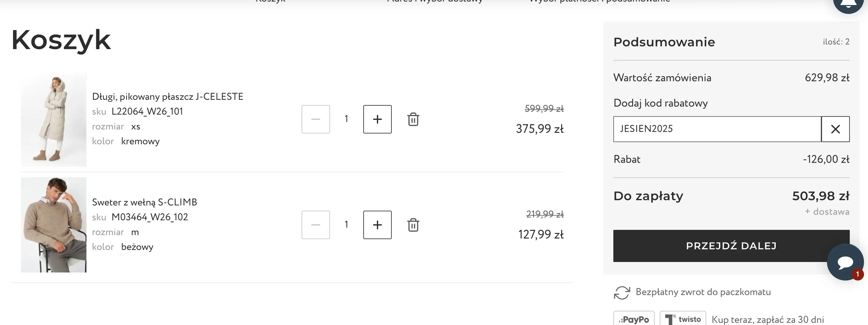The width and height of the screenshot is (868, 325).
Task: Click the Twisto payment logo
Action: coord(683,319)
